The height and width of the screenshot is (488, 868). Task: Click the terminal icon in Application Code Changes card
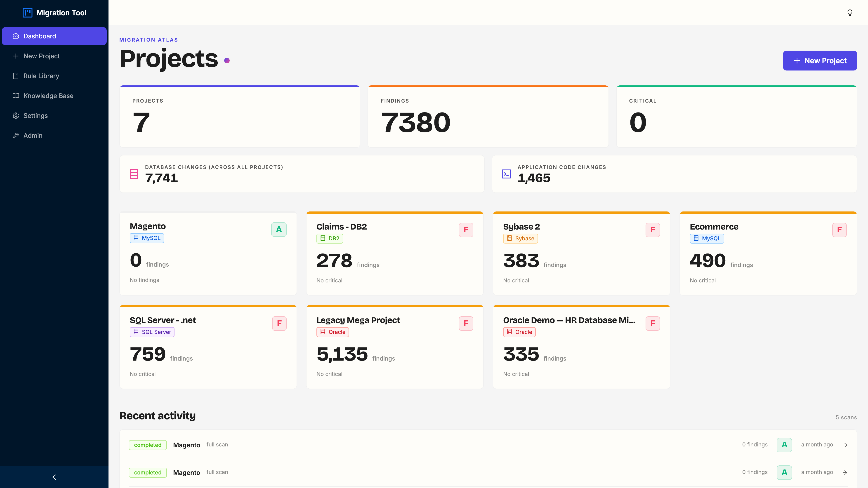click(506, 174)
